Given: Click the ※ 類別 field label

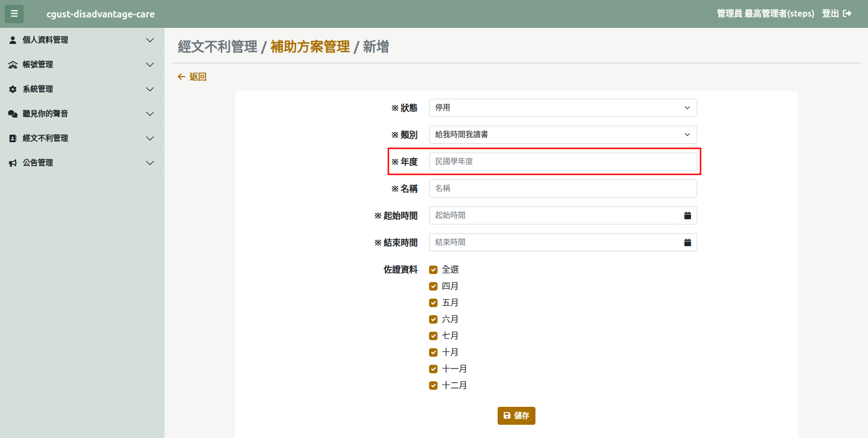Looking at the screenshot, I should pos(404,135).
